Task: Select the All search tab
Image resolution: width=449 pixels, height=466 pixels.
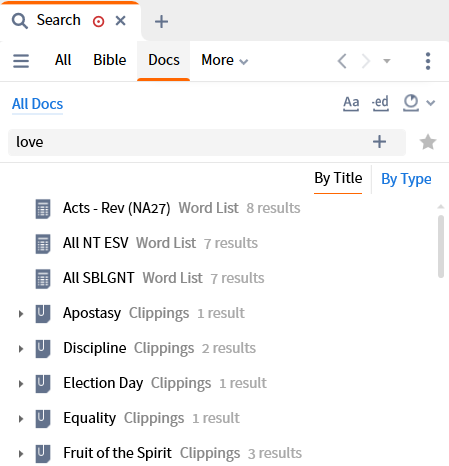Action: point(63,60)
